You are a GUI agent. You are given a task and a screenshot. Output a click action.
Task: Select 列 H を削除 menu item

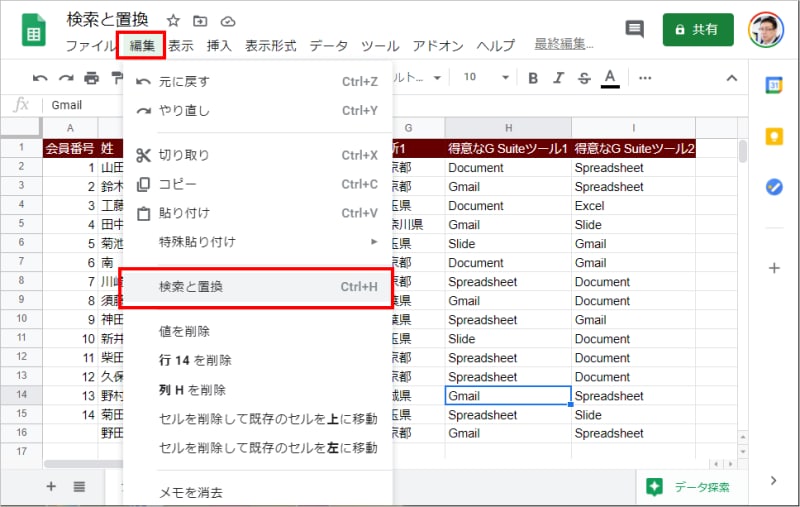[x=258, y=390]
